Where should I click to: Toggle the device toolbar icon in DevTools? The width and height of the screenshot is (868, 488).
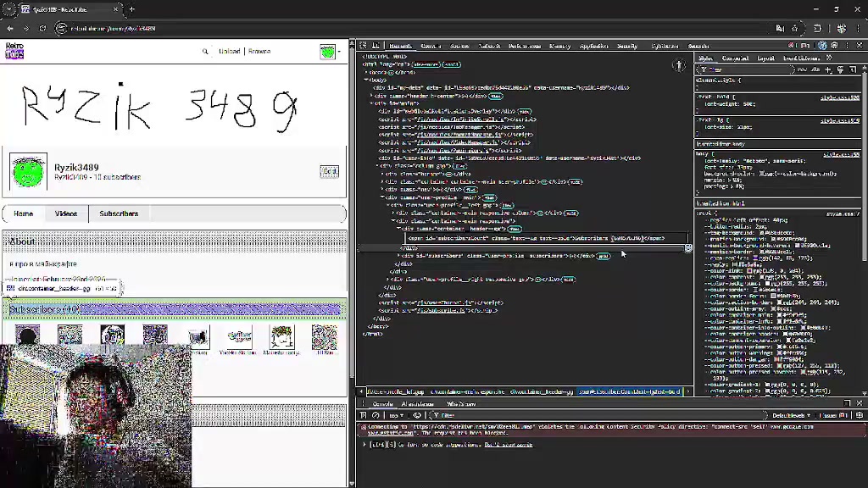pyautogui.click(x=376, y=46)
